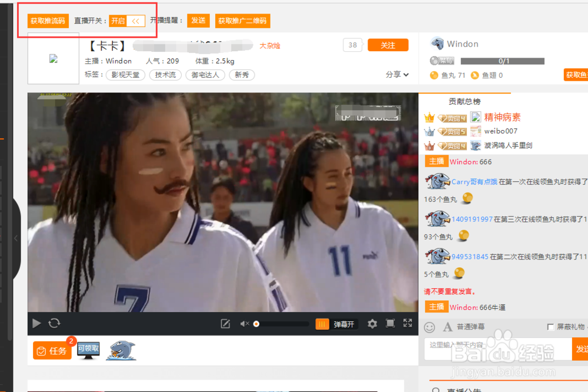The image size is (588, 392).
Task: Open the 任务 tasks button
Action: click(x=52, y=351)
